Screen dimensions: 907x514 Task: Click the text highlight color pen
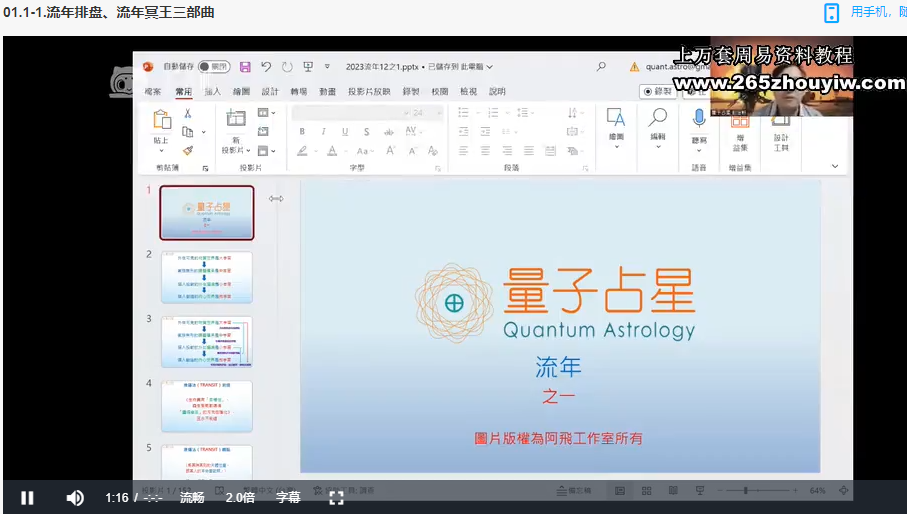[x=302, y=151]
